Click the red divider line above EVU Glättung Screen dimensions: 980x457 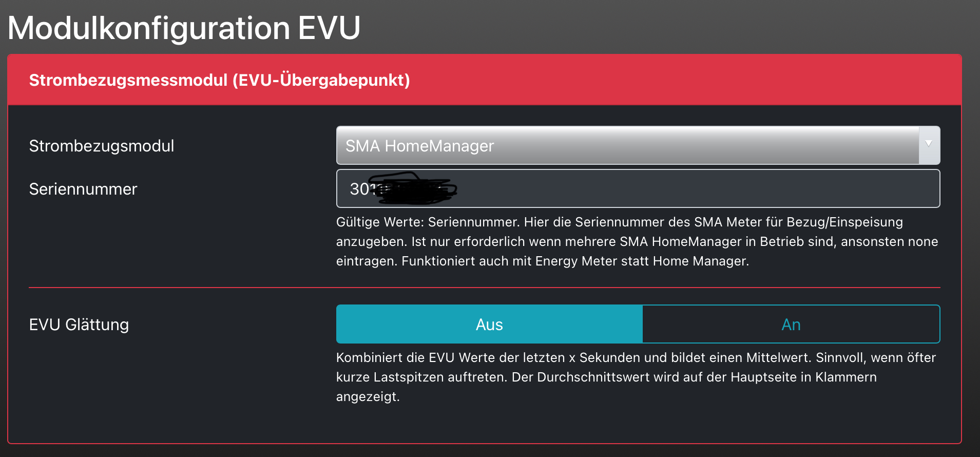pyautogui.click(x=484, y=288)
